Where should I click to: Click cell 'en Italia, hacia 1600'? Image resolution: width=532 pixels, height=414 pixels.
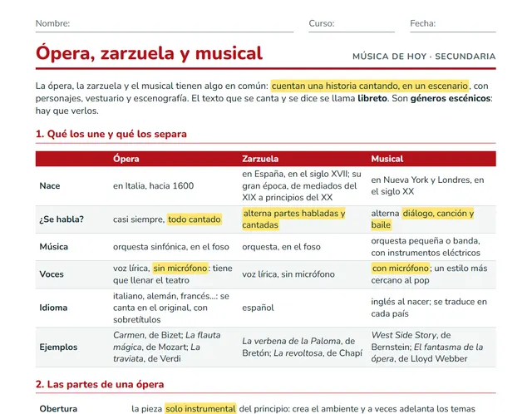click(x=153, y=186)
